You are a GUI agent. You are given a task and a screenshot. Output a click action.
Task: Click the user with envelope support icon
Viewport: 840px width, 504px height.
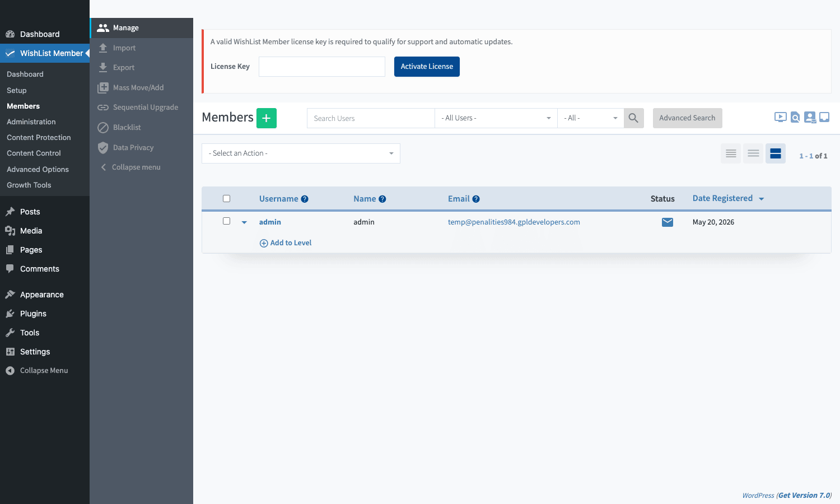810,118
